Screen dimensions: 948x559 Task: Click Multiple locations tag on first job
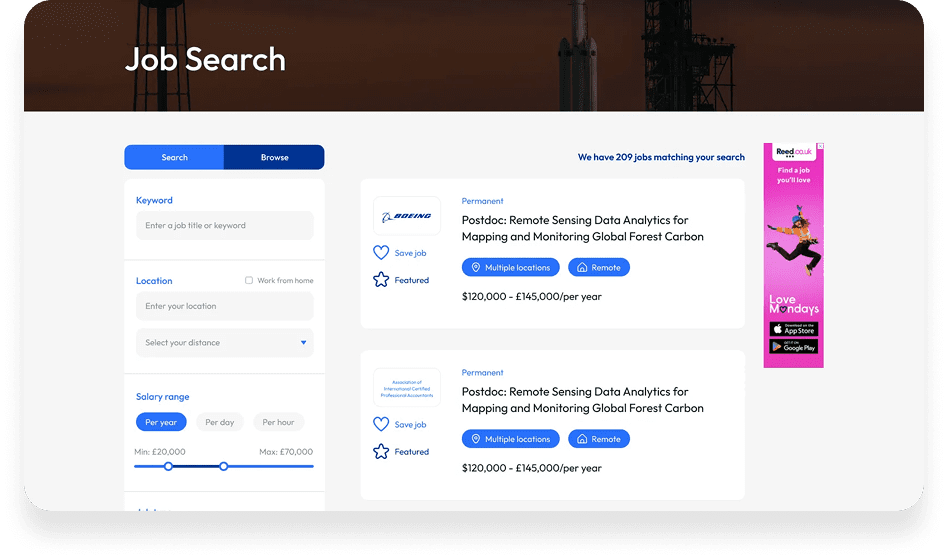coord(510,268)
